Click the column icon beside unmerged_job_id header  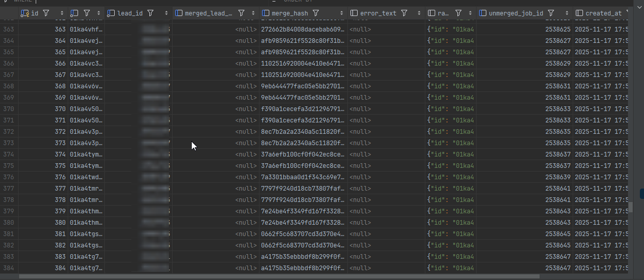pyautogui.click(x=482, y=13)
